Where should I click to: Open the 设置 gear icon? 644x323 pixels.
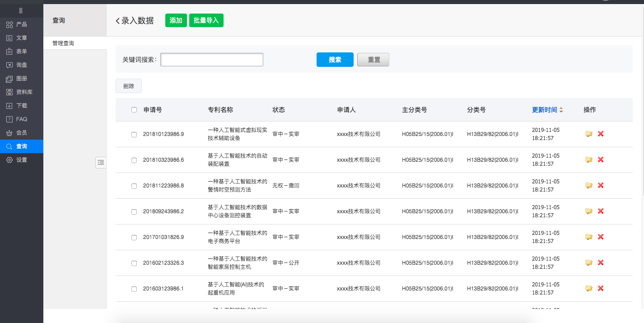(9, 160)
